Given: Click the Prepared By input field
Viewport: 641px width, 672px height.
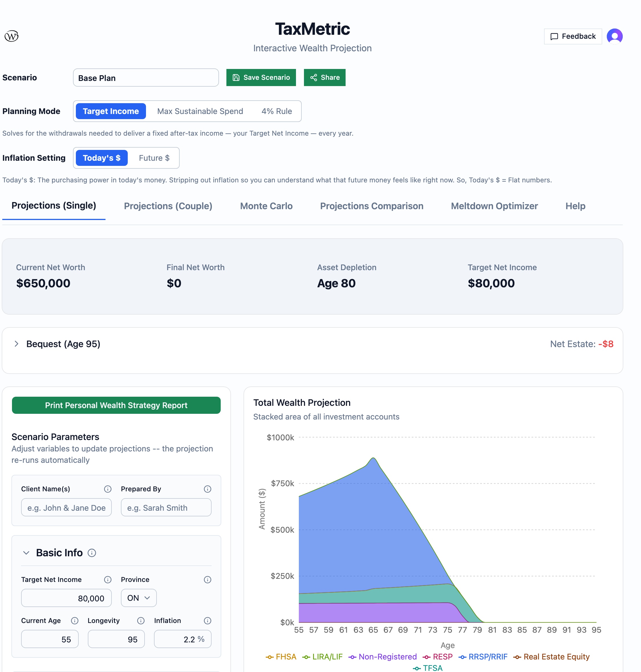Looking at the screenshot, I should pos(166,507).
